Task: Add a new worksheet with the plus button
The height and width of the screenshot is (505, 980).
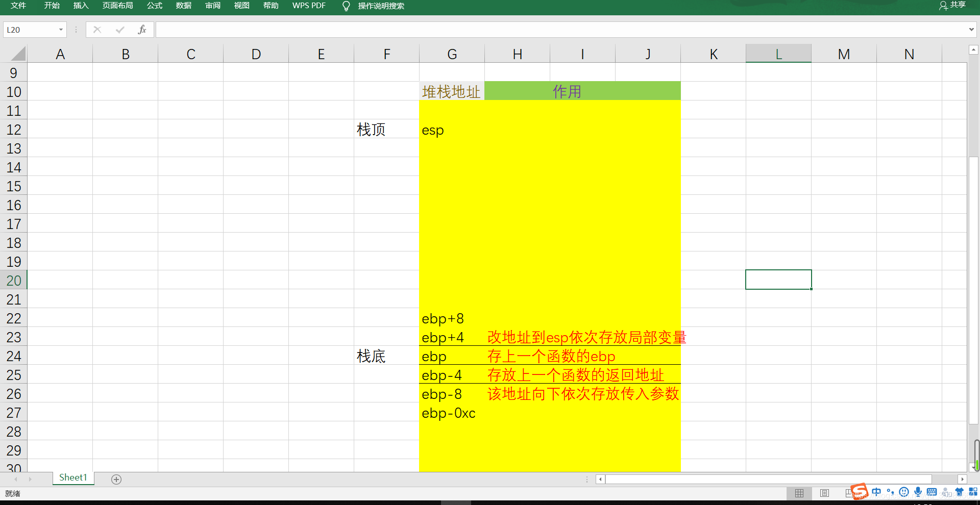Action: point(116,479)
